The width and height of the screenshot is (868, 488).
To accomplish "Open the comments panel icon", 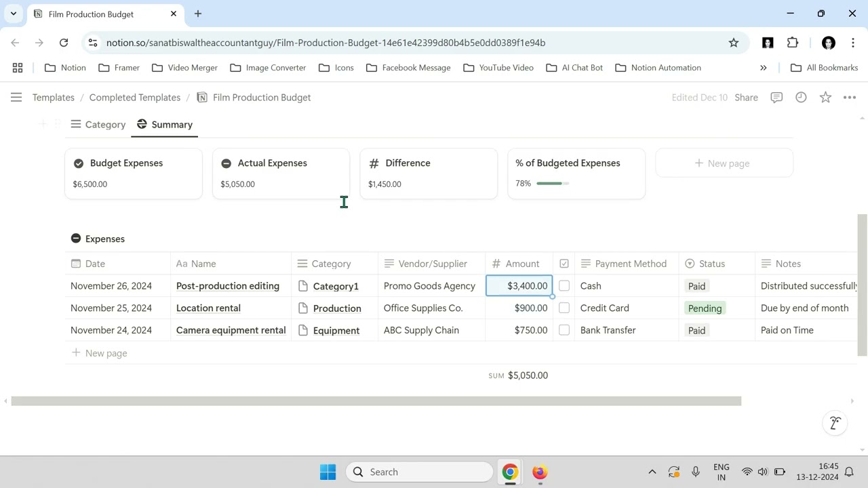I will (x=776, y=98).
